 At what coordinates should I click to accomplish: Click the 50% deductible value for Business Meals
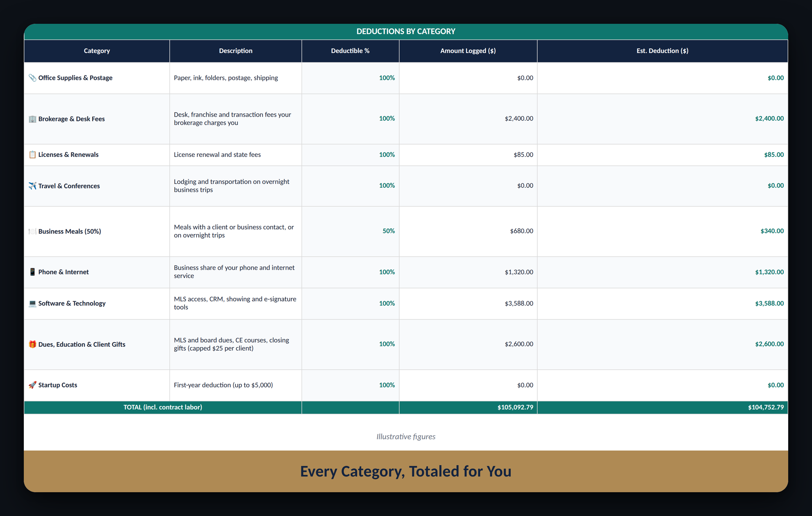389,231
